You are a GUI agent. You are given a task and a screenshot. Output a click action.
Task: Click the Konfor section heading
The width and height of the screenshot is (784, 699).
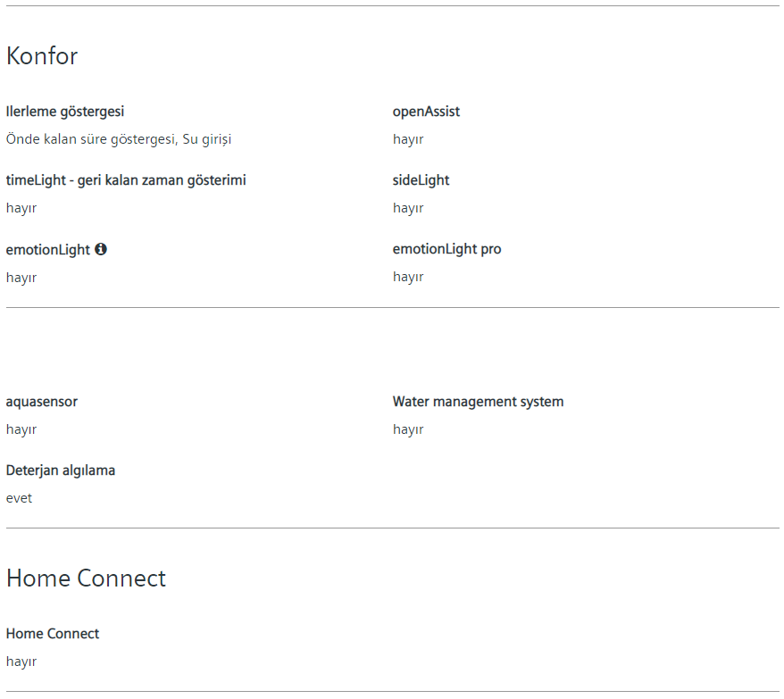click(42, 56)
